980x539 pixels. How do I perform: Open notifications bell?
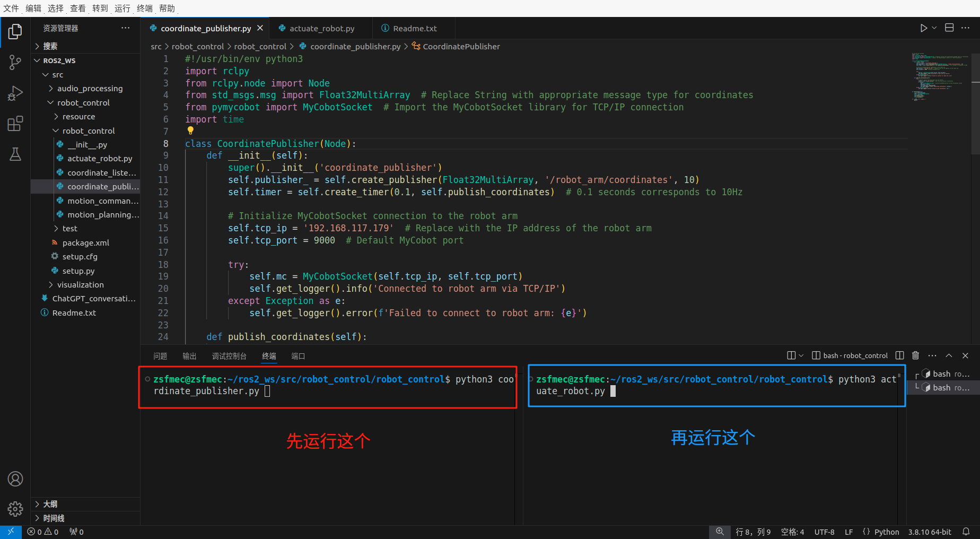[966, 532]
